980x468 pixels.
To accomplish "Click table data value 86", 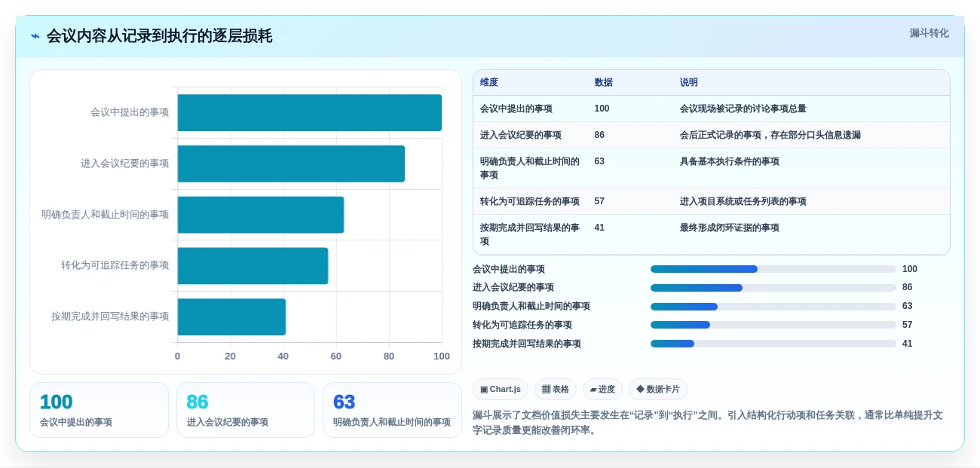I will 599,135.
